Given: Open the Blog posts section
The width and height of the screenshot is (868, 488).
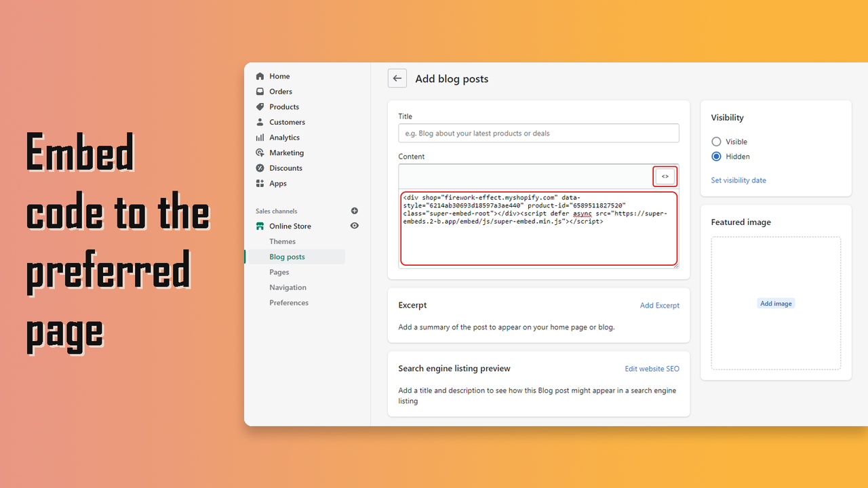Looking at the screenshot, I should pyautogui.click(x=287, y=256).
